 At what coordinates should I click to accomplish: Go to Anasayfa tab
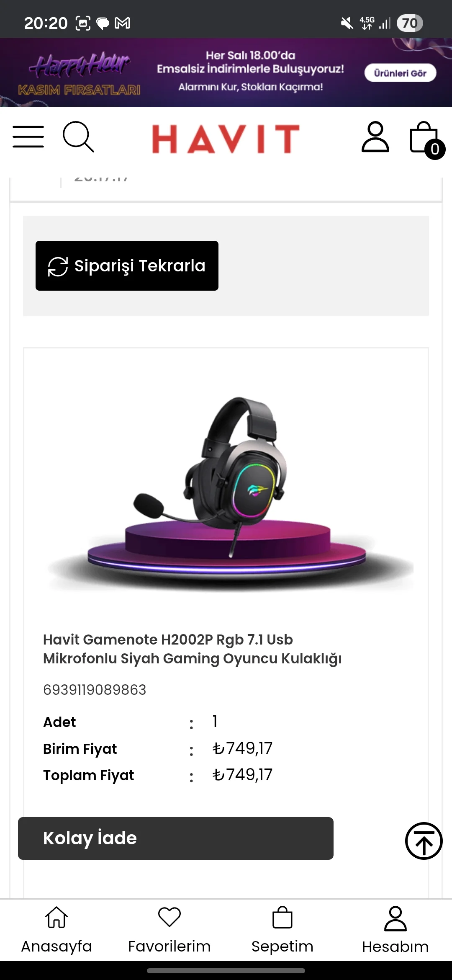tap(56, 930)
